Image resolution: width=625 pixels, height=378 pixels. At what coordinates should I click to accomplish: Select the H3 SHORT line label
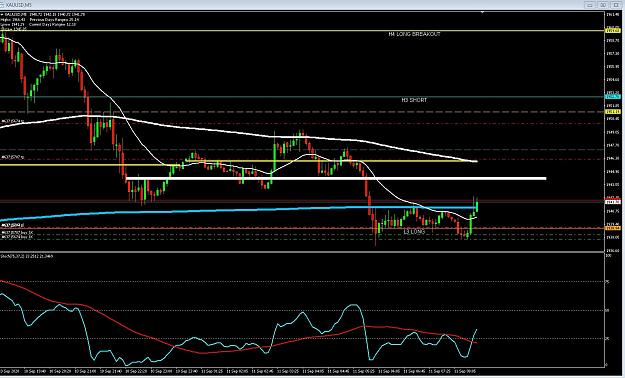(414, 100)
